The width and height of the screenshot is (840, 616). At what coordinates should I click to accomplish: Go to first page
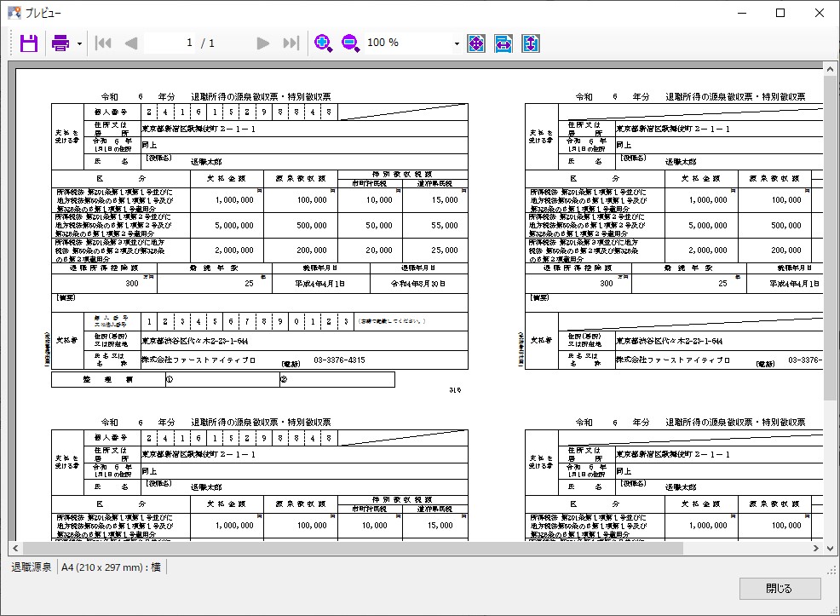click(103, 43)
